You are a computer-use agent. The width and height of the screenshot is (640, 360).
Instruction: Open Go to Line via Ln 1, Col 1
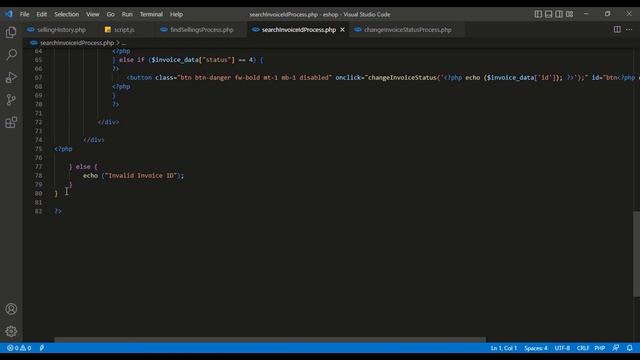pyautogui.click(x=504, y=348)
